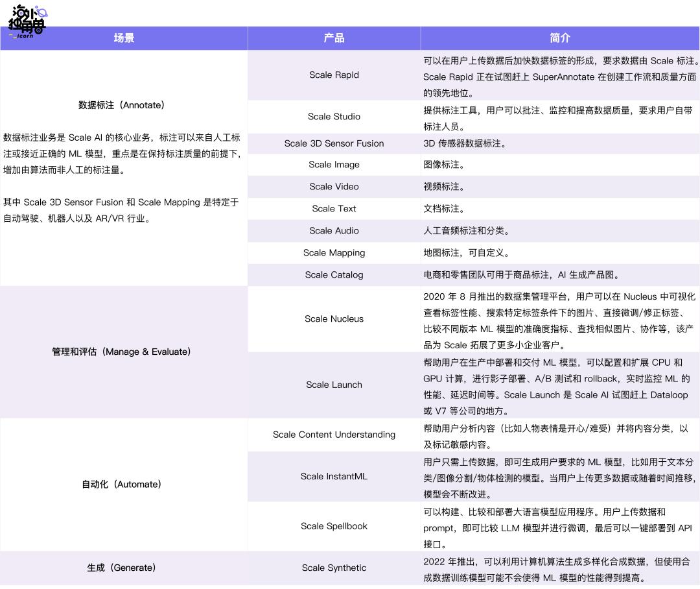Image resolution: width=700 pixels, height=589 pixels.
Task: Select the Scale Mapping cell
Action: click(334, 252)
